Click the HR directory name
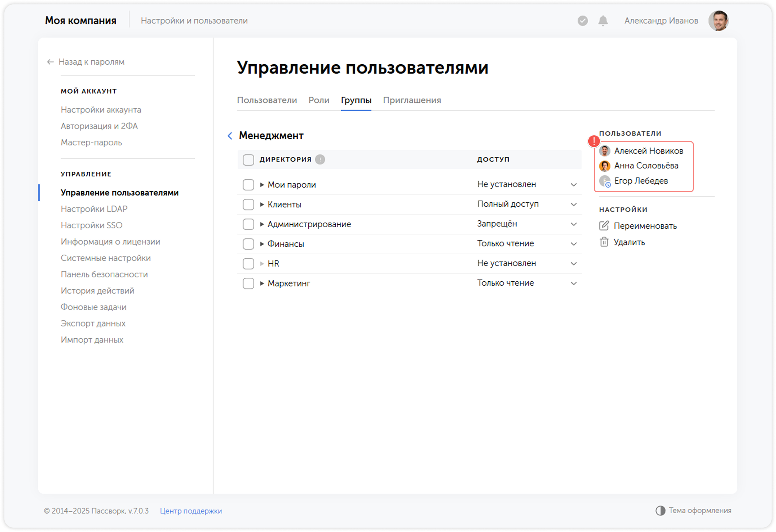 pos(273,263)
